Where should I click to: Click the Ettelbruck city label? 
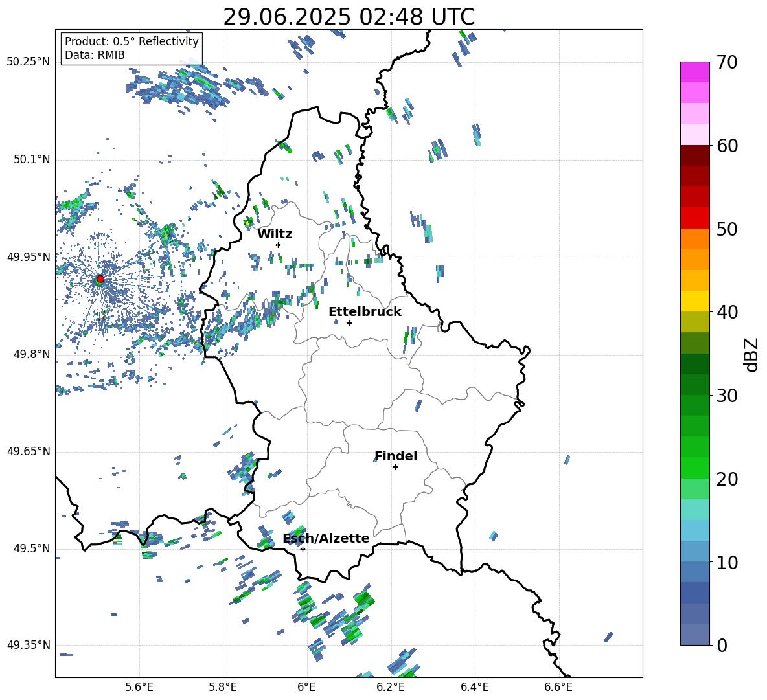[365, 312]
